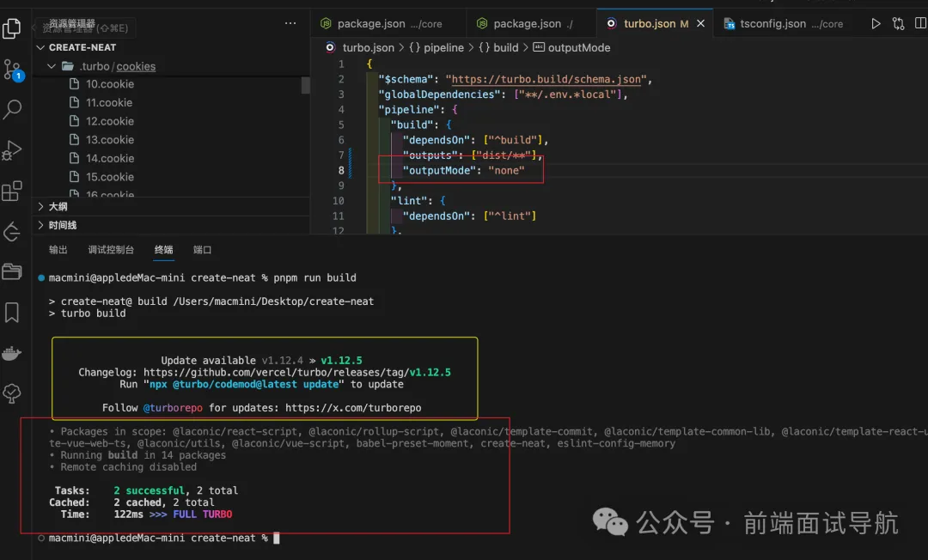
Task: Open the GitHub changelog link in terminal
Action: pos(296,373)
